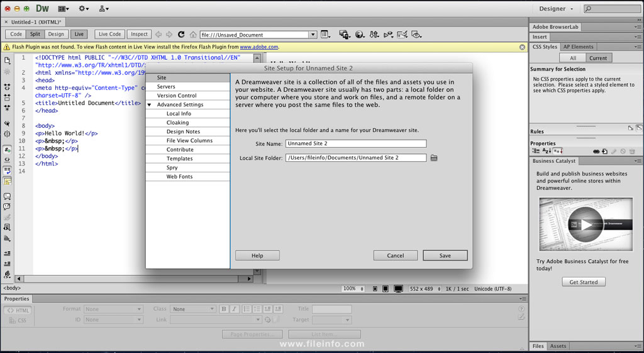Screen dimensions: 644x353
Task: Toggle word wrap in coding toolbar
Action: (7, 170)
